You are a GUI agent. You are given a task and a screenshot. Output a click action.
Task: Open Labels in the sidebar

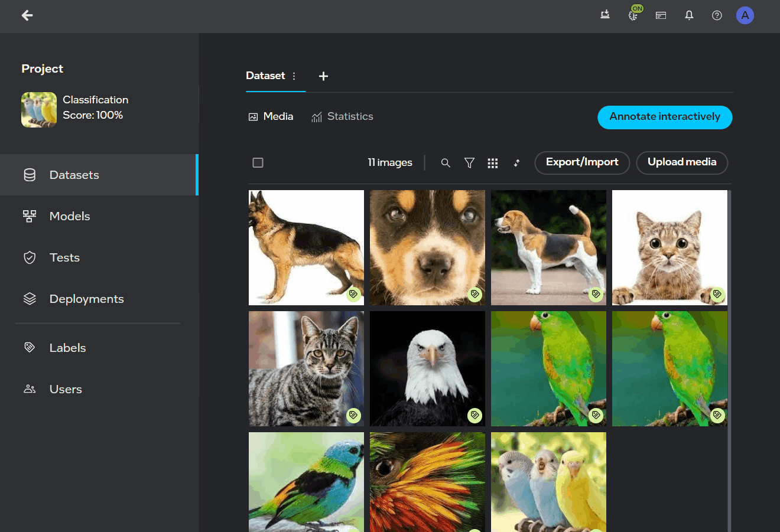pos(98,348)
